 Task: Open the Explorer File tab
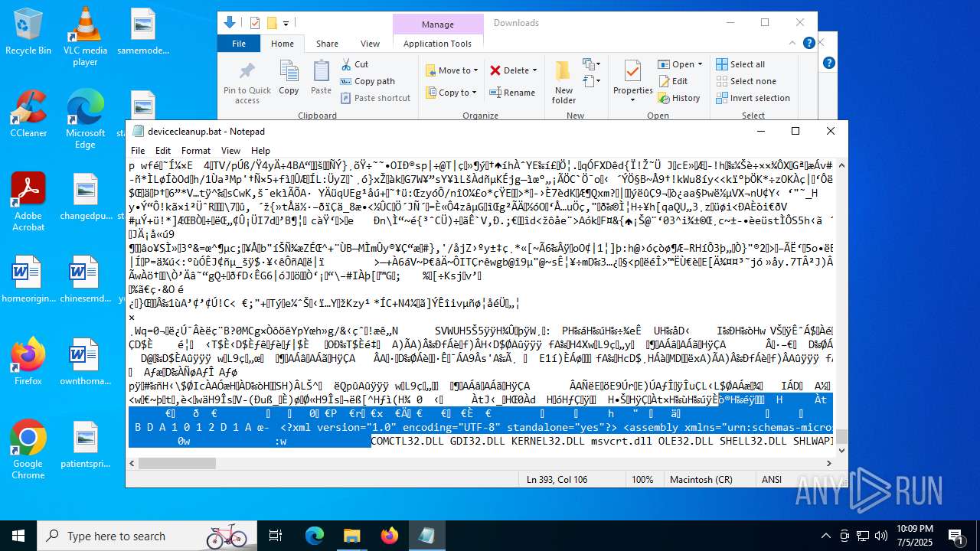tap(239, 44)
